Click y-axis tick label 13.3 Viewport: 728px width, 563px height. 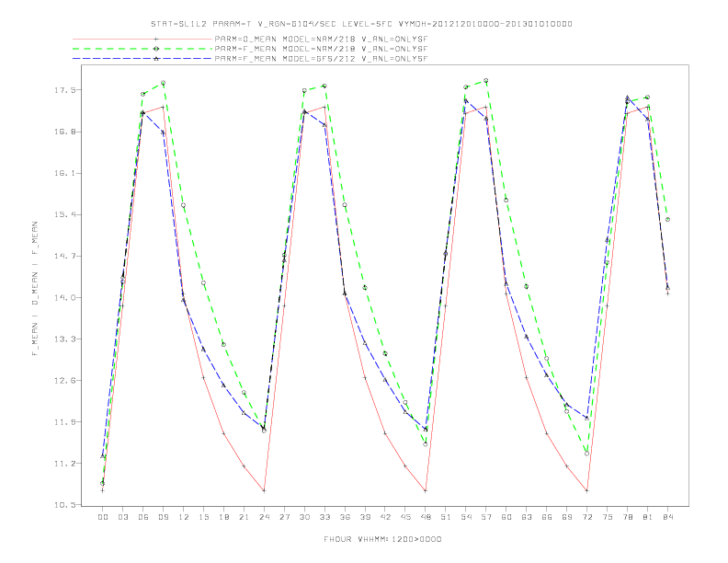(x=63, y=339)
